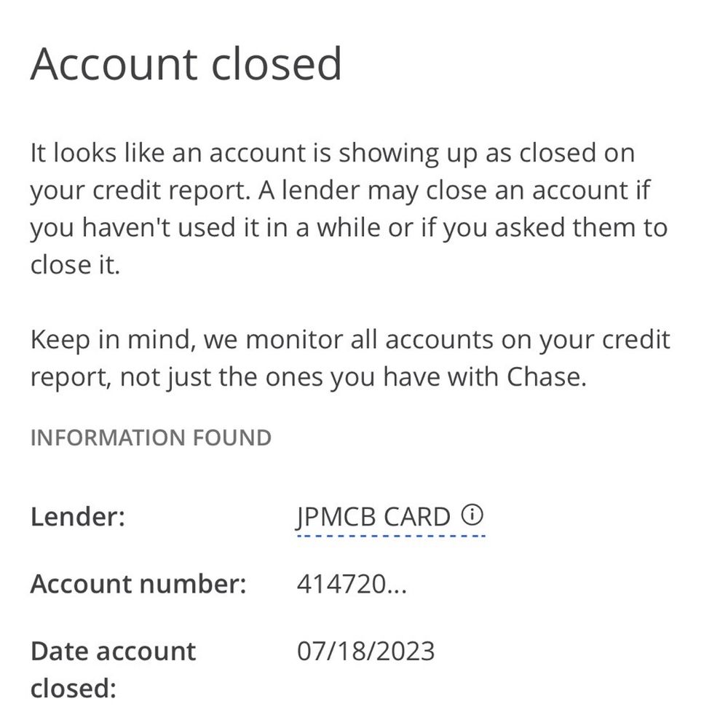This screenshot has width=728, height=728.
Task: Click the account number 414720...
Action: coord(352,584)
